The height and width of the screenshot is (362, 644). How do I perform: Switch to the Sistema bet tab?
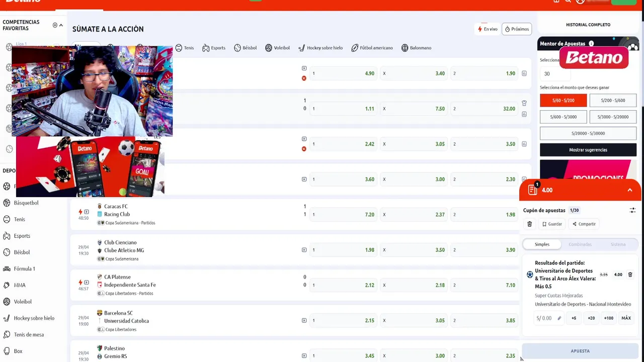618,244
